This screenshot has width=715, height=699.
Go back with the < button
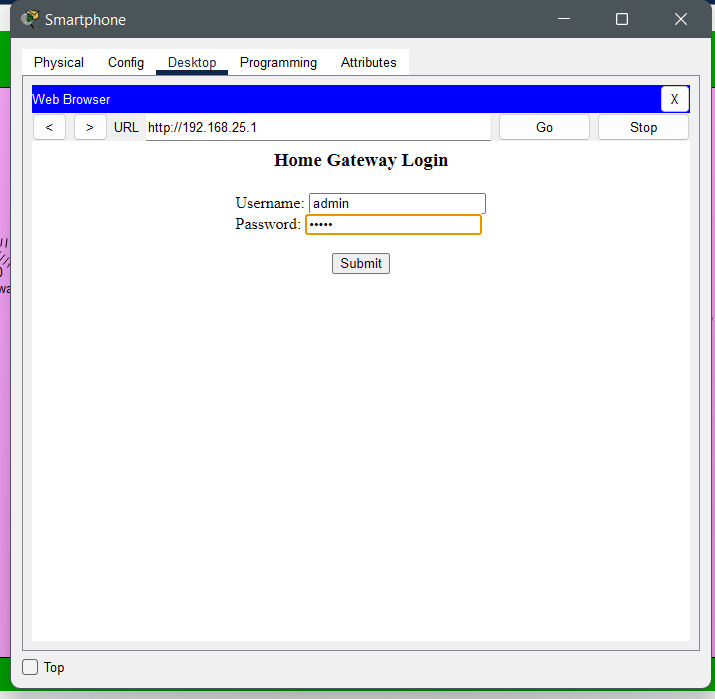click(49, 127)
